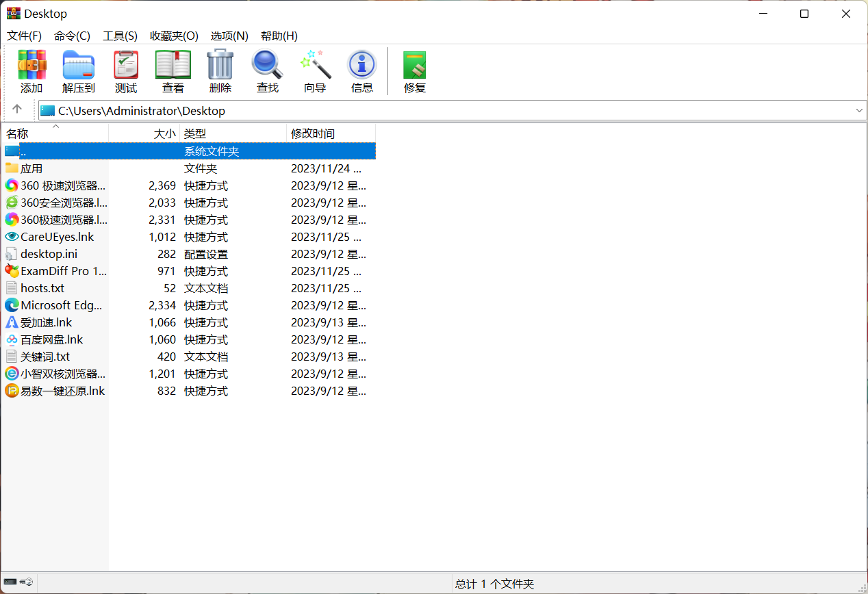Screen dimensions: 868x594
Task: Open the 命令(C) menu
Action: tap(72, 36)
